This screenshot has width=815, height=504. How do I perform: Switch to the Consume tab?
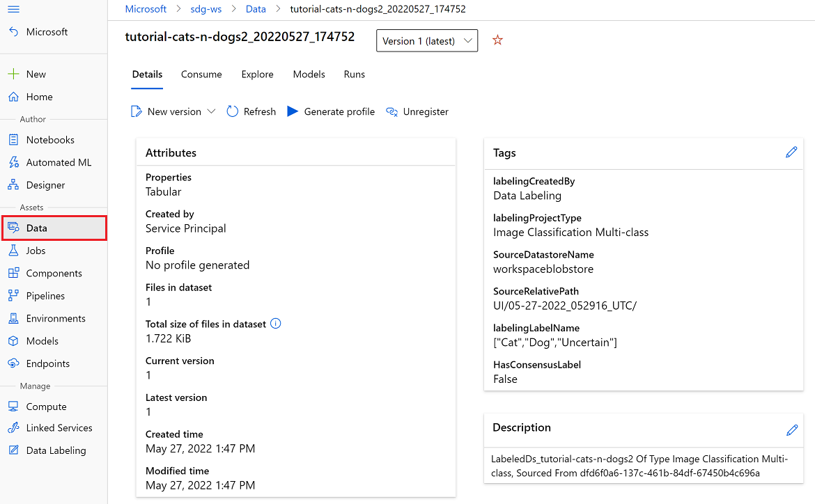[201, 74]
